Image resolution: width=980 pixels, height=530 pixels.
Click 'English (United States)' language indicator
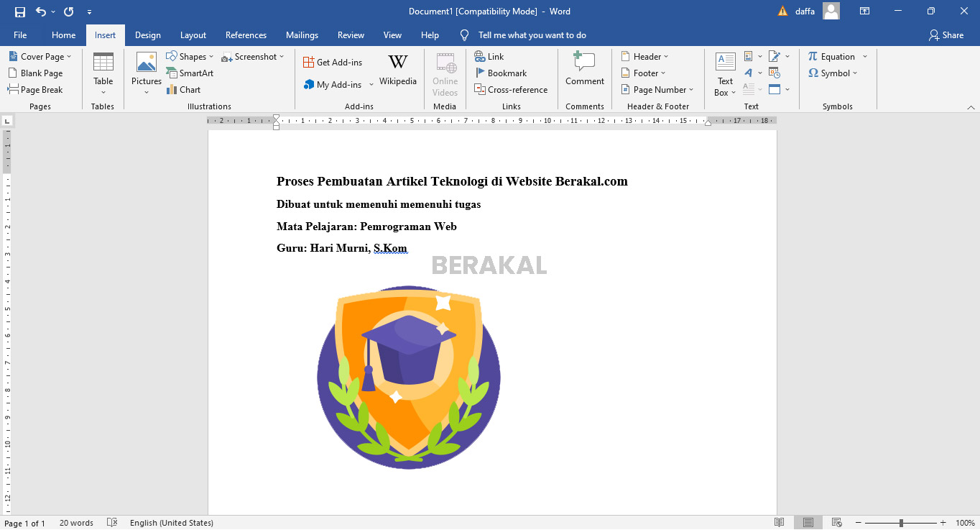pyautogui.click(x=172, y=523)
